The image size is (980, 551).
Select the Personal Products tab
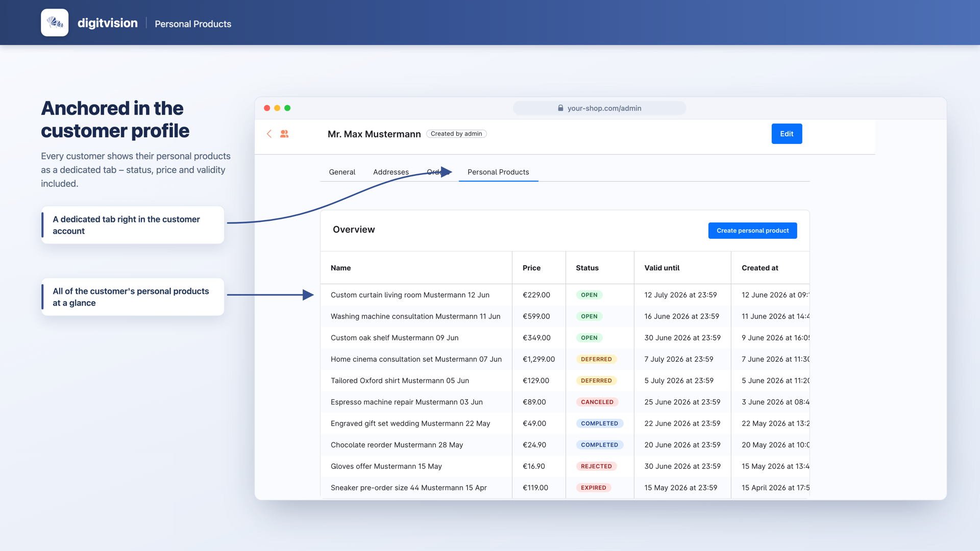pyautogui.click(x=498, y=172)
